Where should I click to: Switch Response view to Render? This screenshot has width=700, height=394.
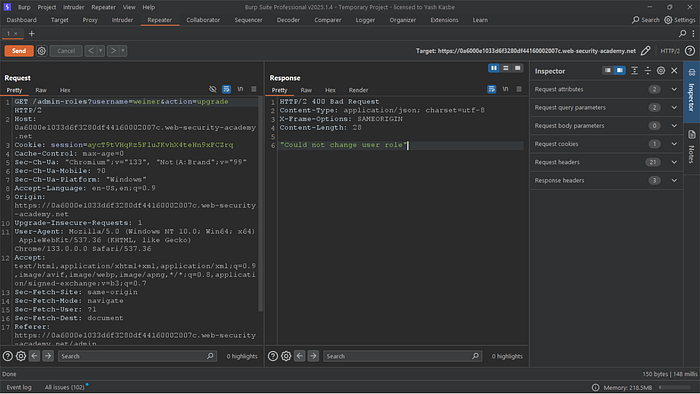358,90
